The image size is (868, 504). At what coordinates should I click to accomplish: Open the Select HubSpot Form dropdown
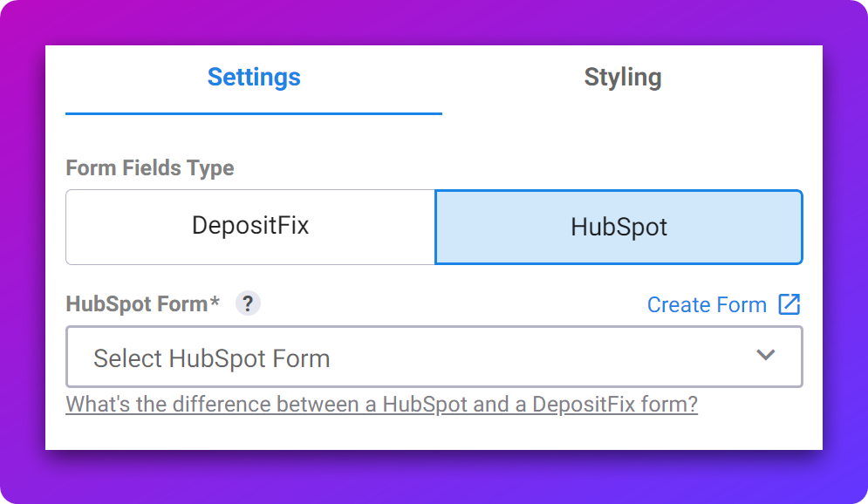point(434,357)
